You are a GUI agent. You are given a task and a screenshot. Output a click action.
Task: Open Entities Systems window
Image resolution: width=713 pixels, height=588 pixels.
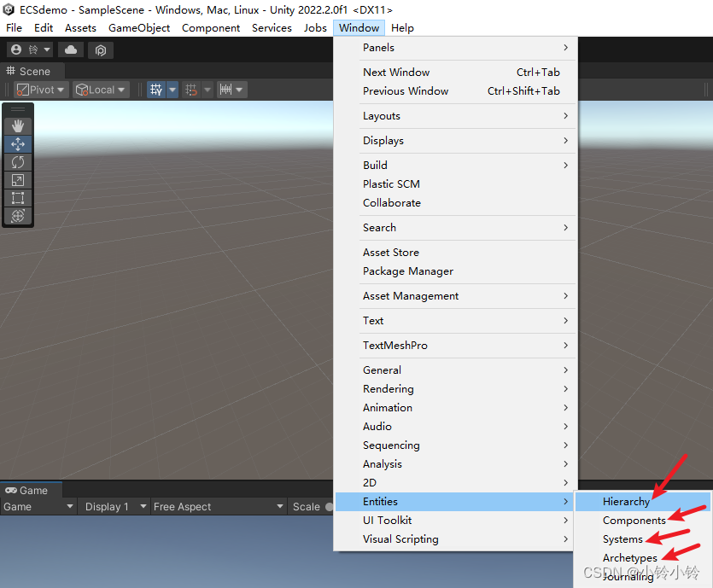642,539
